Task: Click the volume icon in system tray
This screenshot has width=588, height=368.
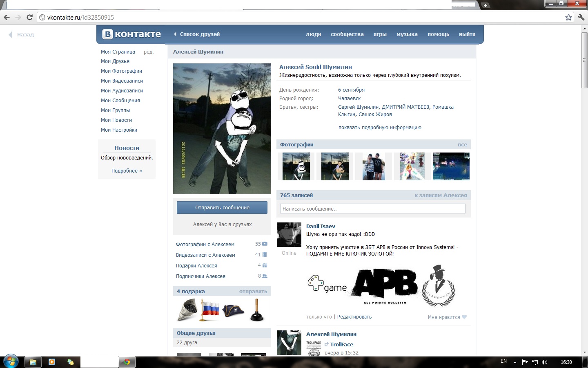Action: click(x=544, y=362)
